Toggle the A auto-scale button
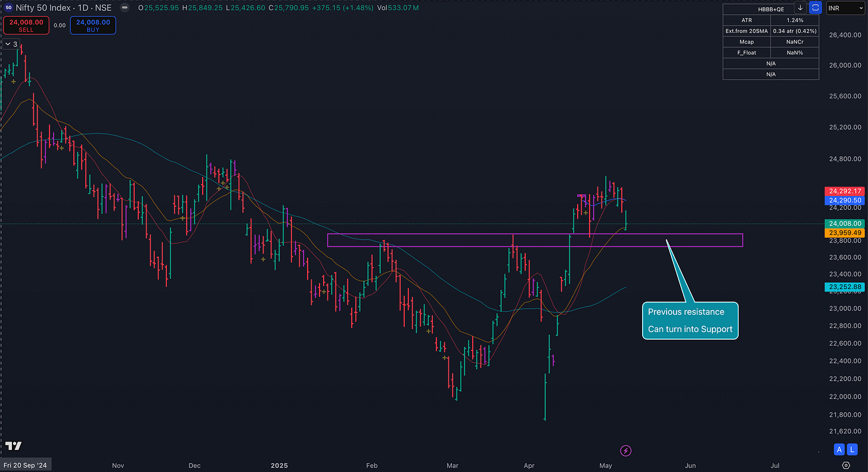The image size is (868, 472). 839,449
